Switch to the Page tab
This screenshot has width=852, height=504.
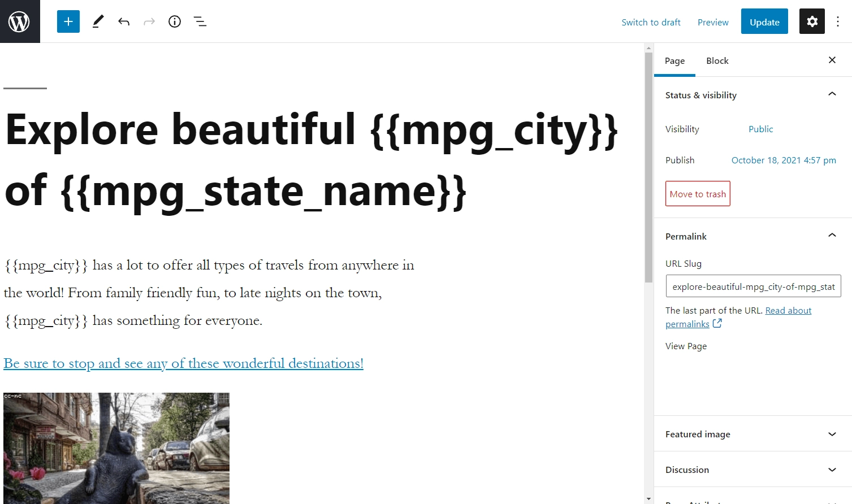pos(674,60)
